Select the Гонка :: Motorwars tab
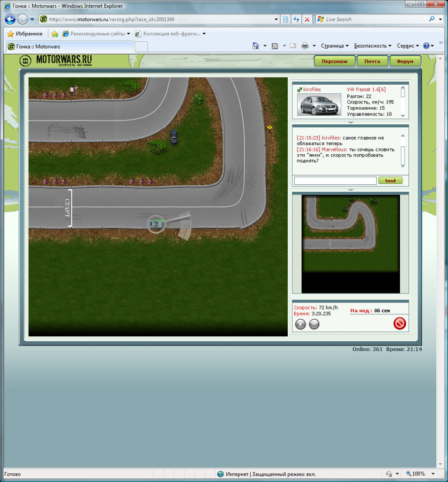The width and height of the screenshot is (448, 482). point(70,47)
